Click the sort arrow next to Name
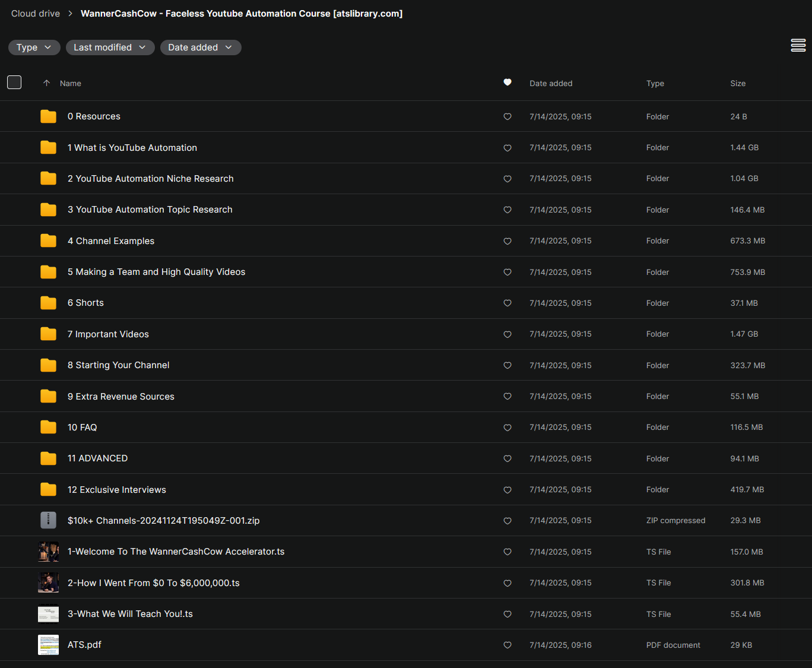812x668 pixels. click(x=46, y=83)
